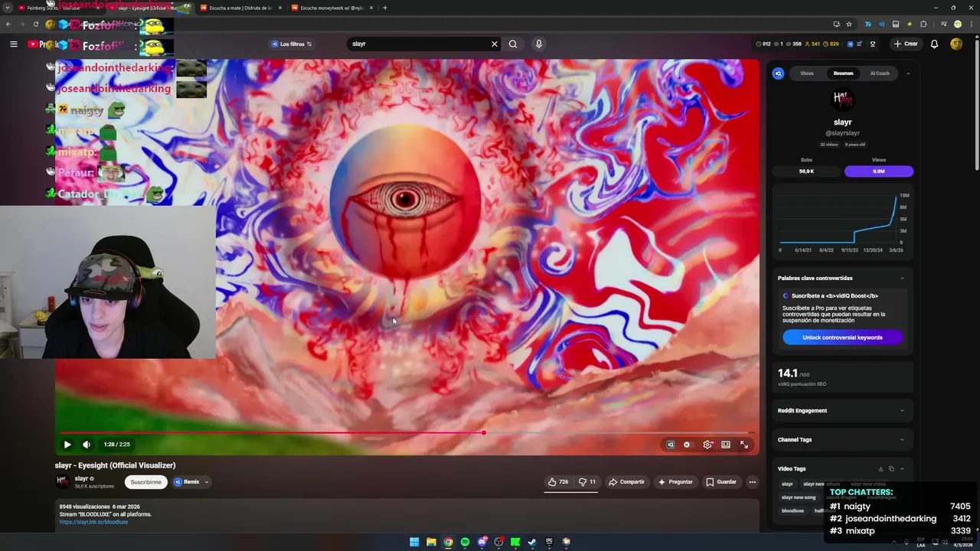Dislike the video with thumbs down
The height and width of the screenshot is (551, 980).
coord(588,482)
